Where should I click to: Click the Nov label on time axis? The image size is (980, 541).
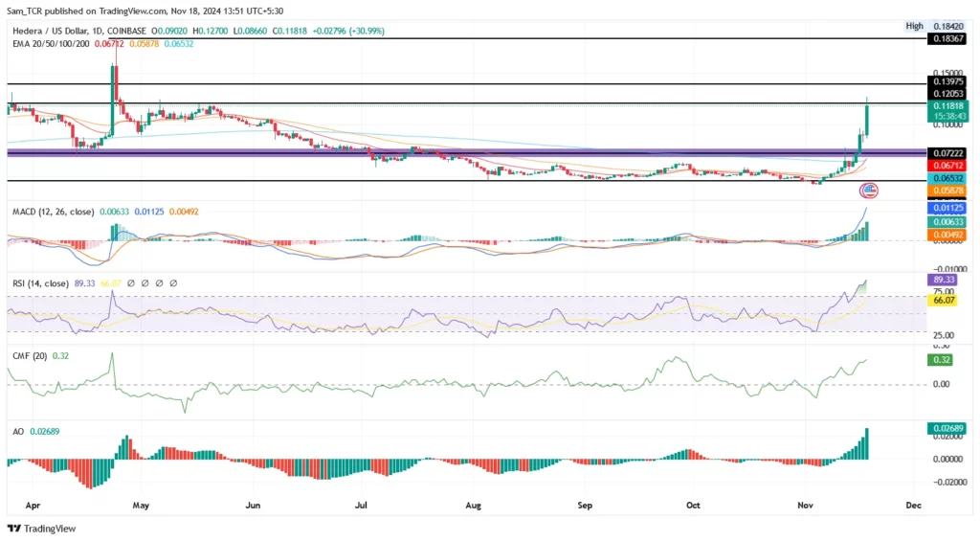805,506
